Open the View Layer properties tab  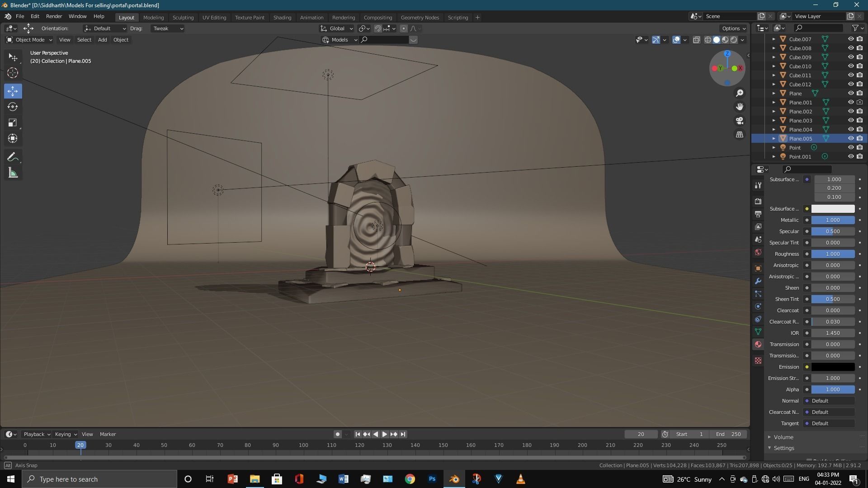pyautogui.click(x=758, y=226)
